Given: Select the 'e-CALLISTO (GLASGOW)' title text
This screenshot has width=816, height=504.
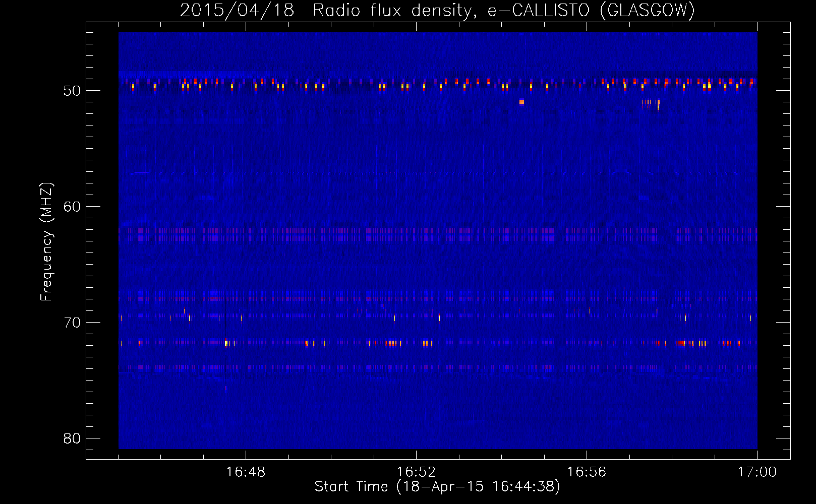Looking at the screenshot, I should (x=592, y=10).
